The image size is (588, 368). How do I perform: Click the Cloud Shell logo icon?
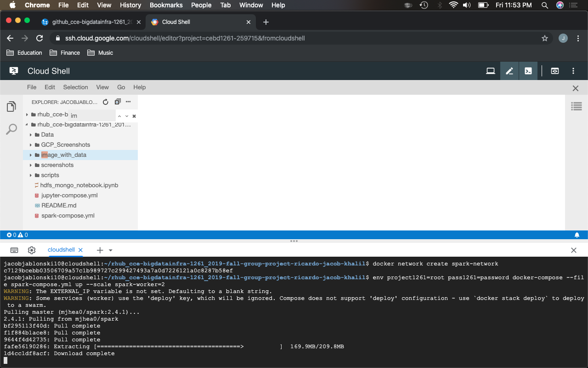coord(14,71)
